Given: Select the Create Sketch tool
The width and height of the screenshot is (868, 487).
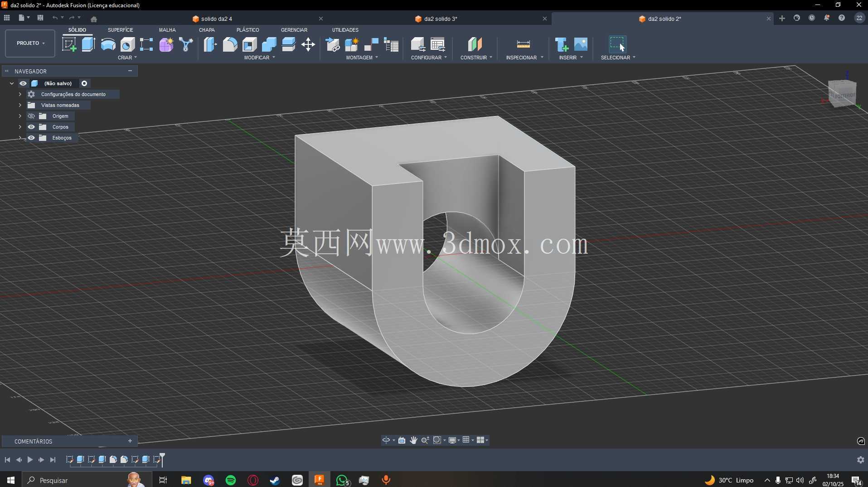Looking at the screenshot, I should tap(69, 44).
